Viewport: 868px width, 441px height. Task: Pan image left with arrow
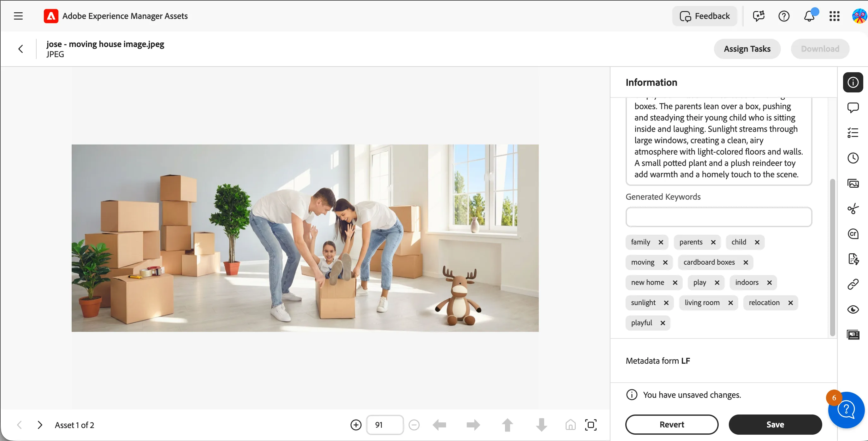(x=439, y=425)
